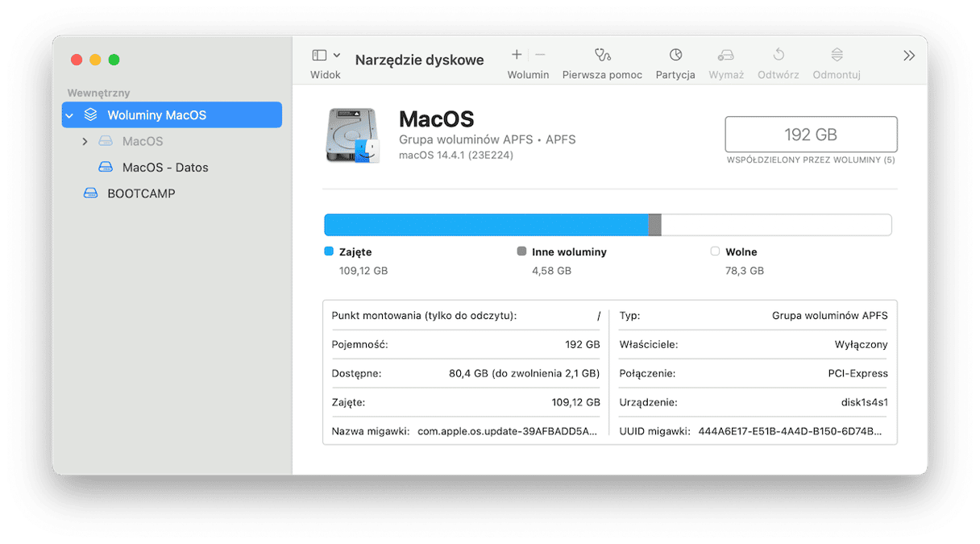Click the Wolne legend swatch
This screenshot has width=980, height=544.
point(715,251)
